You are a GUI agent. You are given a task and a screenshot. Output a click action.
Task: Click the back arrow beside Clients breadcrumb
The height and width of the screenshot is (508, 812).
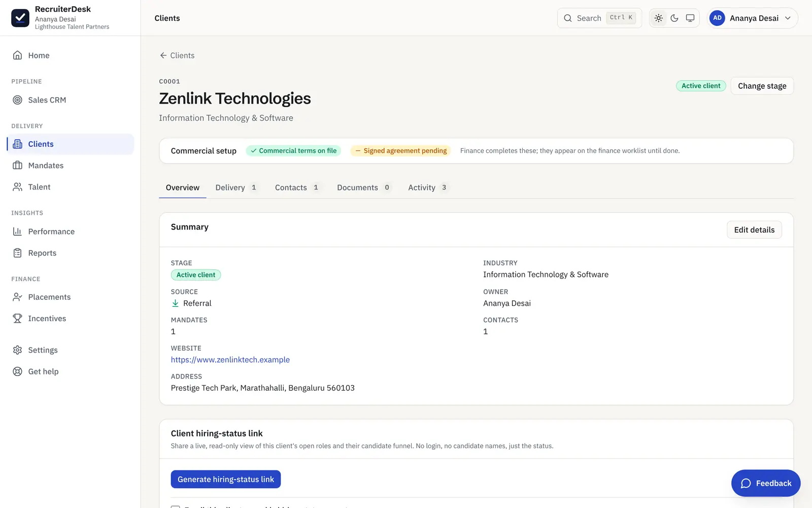point(163,55)
